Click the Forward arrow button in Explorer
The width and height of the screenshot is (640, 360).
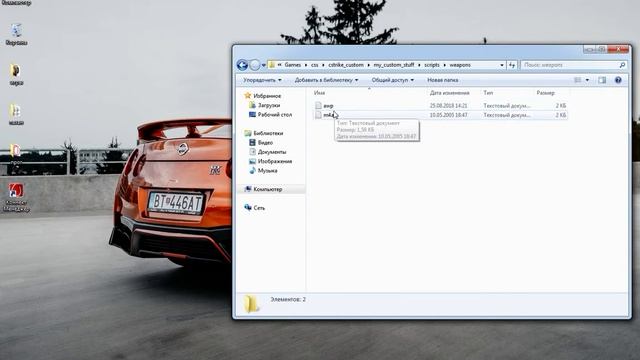255,65
